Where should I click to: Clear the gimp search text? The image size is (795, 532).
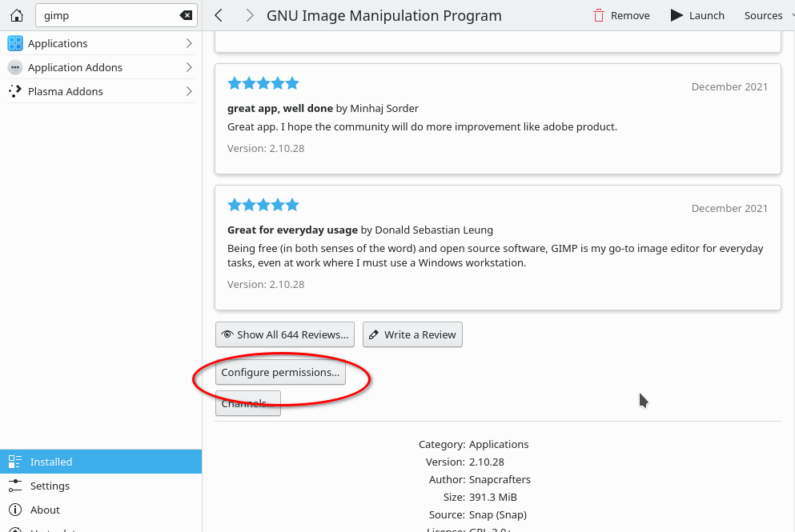[186, 15]
